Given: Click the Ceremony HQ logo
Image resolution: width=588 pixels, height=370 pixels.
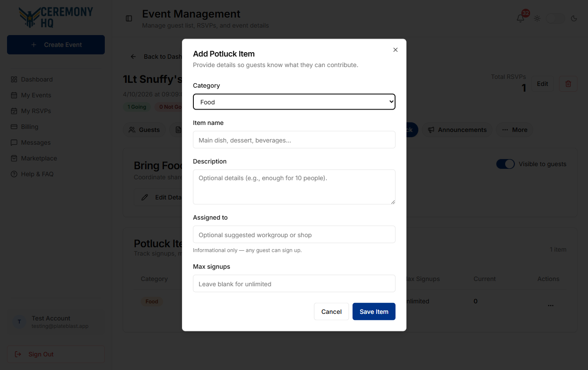Looking at the screenshot, I should point(56,18).
